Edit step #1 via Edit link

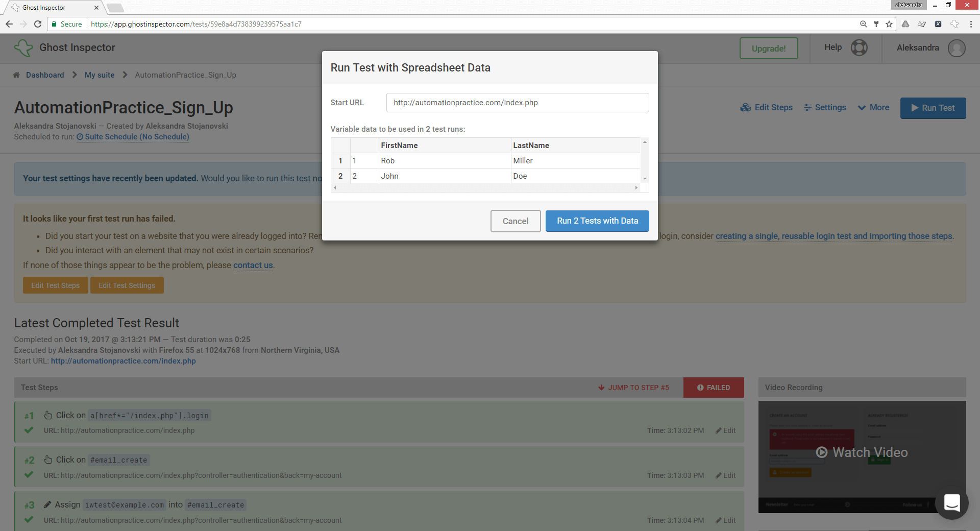725,430
